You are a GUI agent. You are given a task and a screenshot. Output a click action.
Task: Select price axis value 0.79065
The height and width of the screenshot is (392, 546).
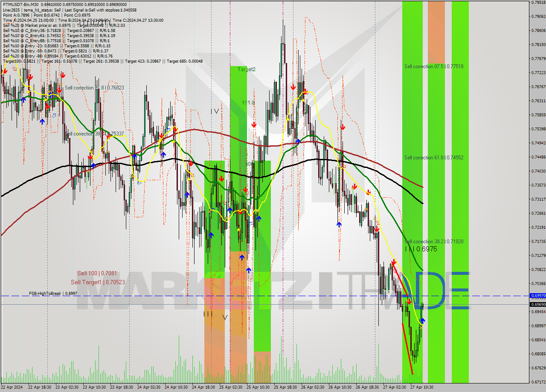click(x=539, y=17)
